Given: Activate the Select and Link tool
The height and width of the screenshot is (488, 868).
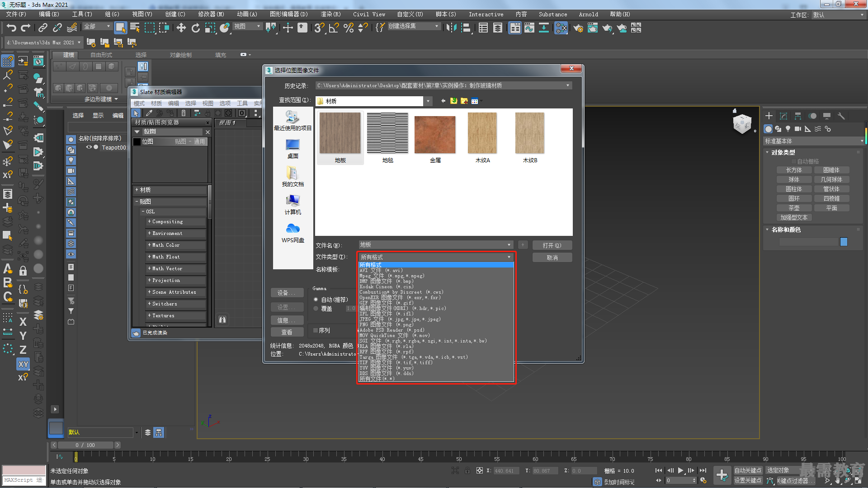Looking at the screenshot, I should click(43, 28).
